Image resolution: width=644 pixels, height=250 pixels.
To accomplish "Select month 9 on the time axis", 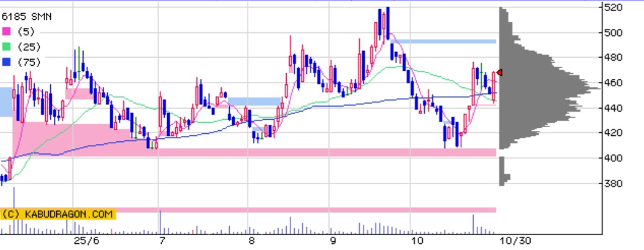I will (332, 241).
